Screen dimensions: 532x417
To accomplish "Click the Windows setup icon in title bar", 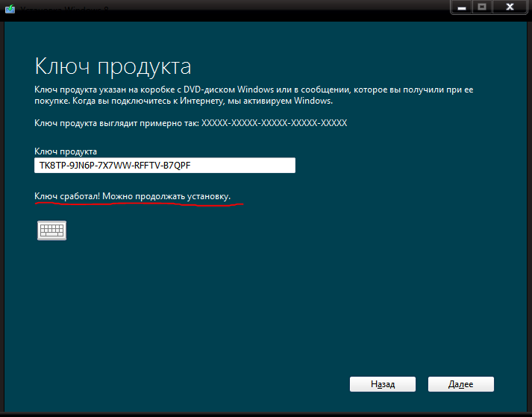I will tap(10, 8).
